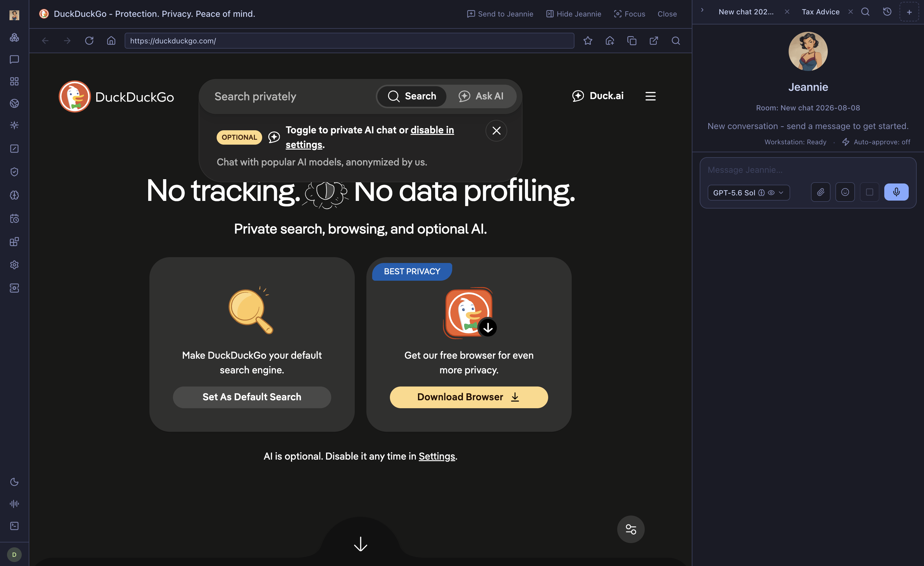Open the square pencil edit icon in the sidebar
This screenshot has height=566, width=924.
[x=14, y=149]
